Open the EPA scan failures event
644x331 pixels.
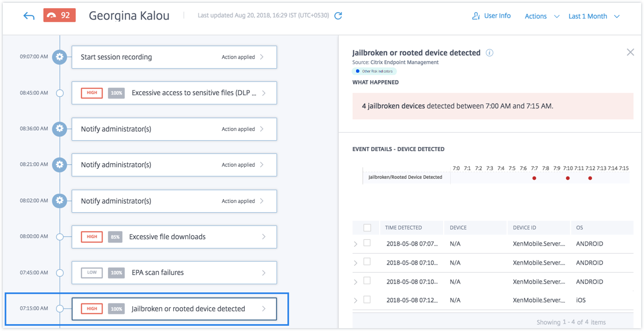(x=174, y=273)
